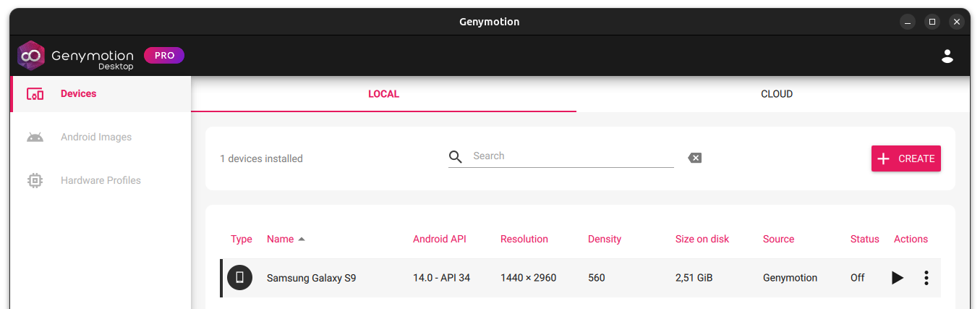
Task: Open the three-dot actions menu for Samsung Galaxy S9
Action: (x=926, y=278)
